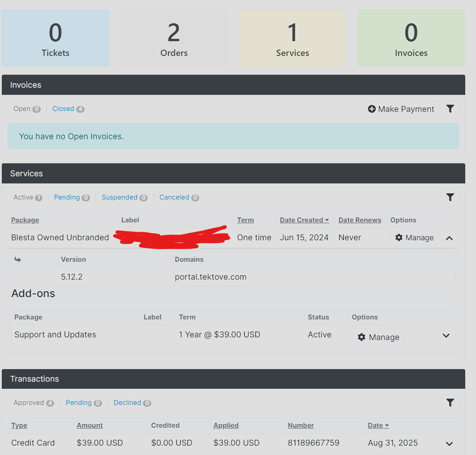Click the Tickets summary tile

coord(56,38)
